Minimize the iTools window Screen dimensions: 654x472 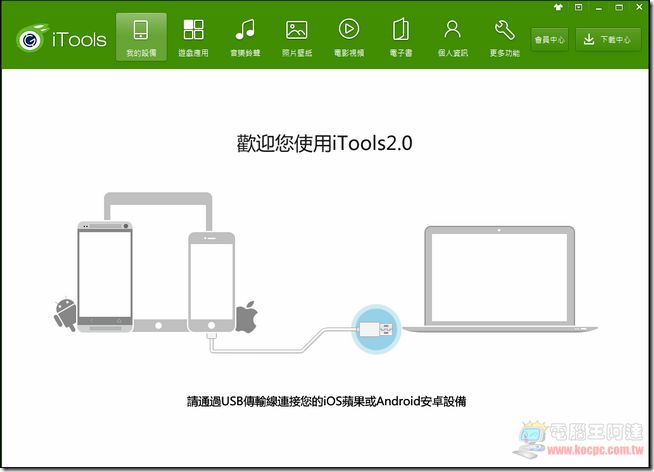[x=599, y=8]
